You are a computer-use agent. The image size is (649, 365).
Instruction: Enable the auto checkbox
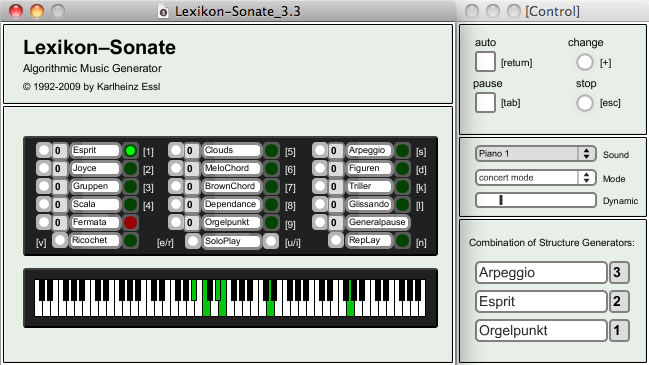tap(485, 62)
